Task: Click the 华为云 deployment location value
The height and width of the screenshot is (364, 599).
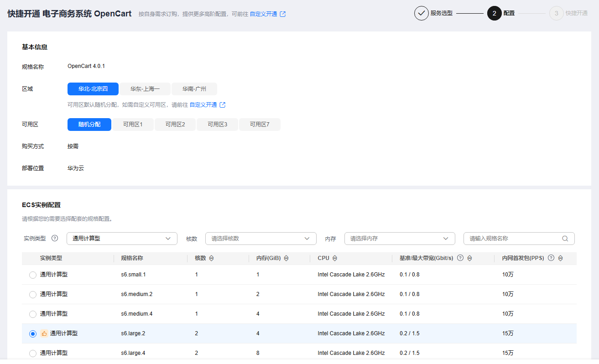Action: pos(76,168)
